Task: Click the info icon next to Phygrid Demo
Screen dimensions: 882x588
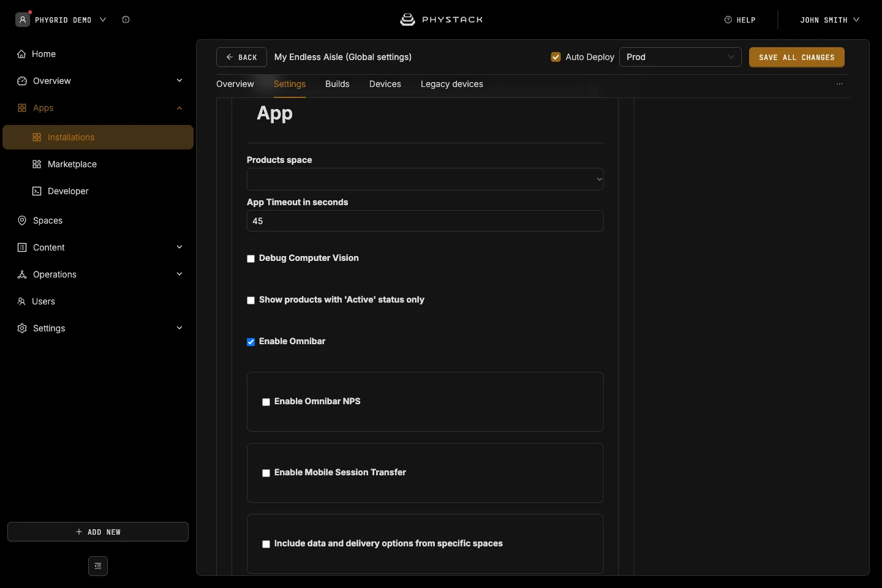Action: click(126, 20)
